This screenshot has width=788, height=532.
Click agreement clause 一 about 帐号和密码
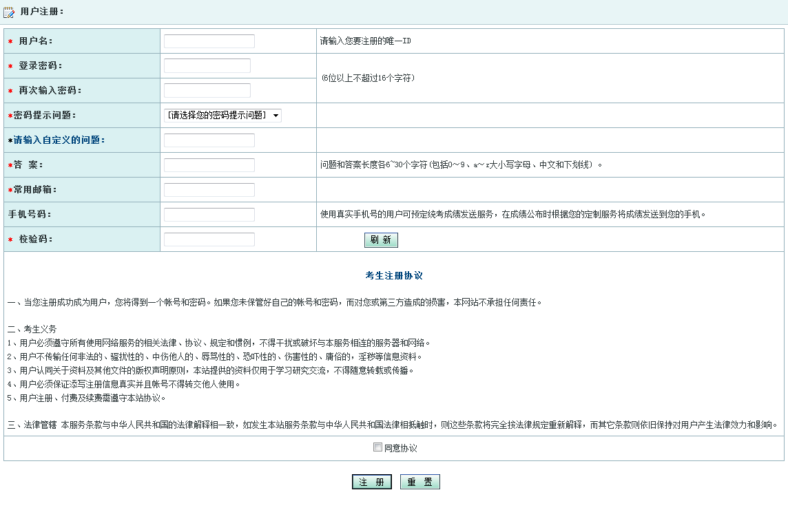(x=274, y=302)
